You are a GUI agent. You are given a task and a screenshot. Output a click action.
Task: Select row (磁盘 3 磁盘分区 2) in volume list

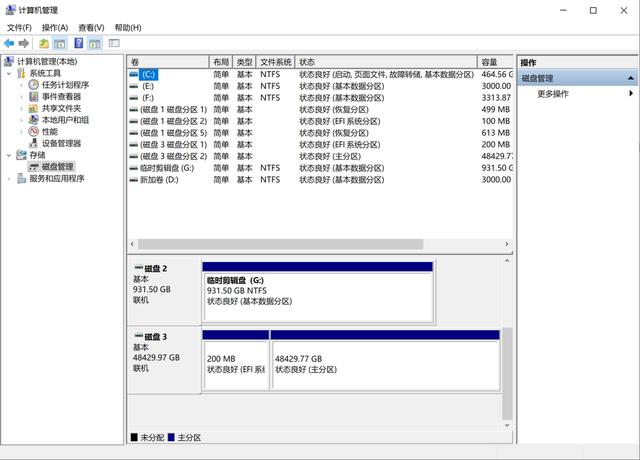pos(320,156)
